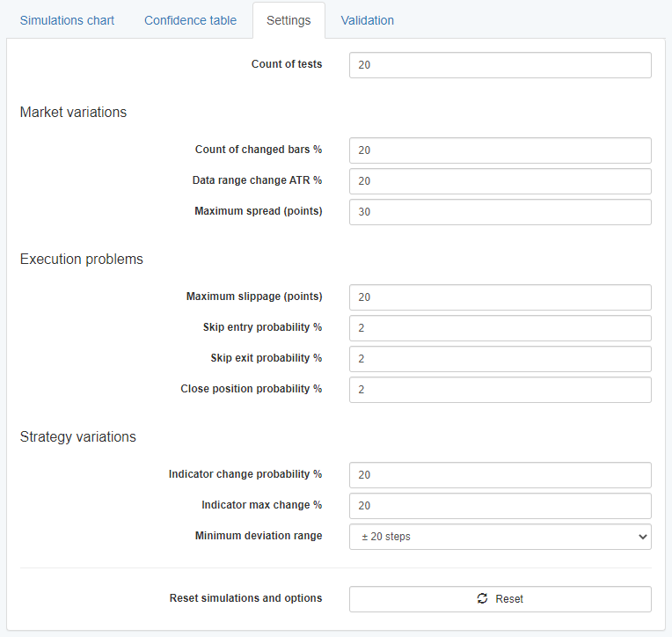Click the Indicator change probability % field
Image resolution: width=672 pixels, height=637 pixels.
click(x=500, y=475)
